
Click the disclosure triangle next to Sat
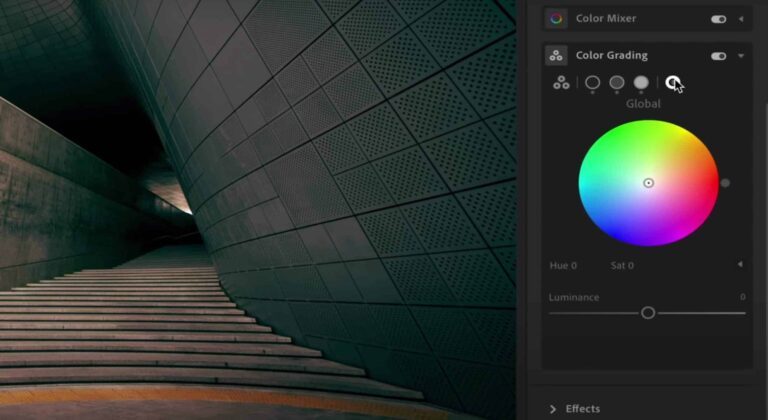click(x=740, y=265)
